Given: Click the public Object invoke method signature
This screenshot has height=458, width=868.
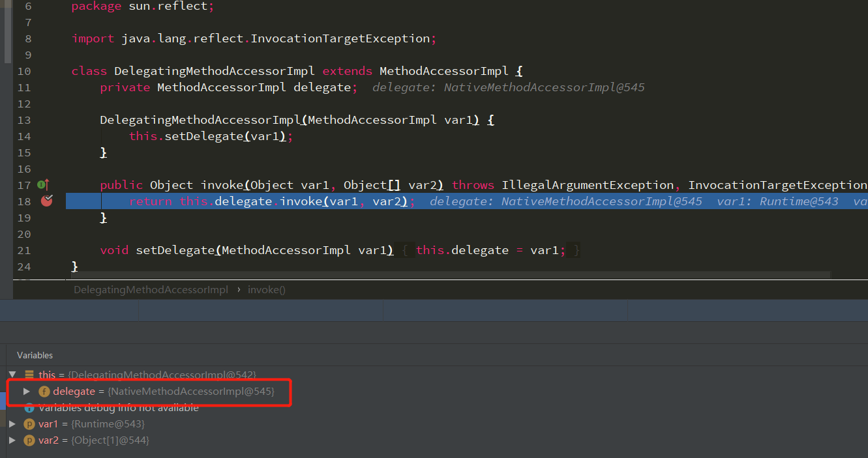Looking at the screenshot, I should pyautogui.click(x=483, y=185).
